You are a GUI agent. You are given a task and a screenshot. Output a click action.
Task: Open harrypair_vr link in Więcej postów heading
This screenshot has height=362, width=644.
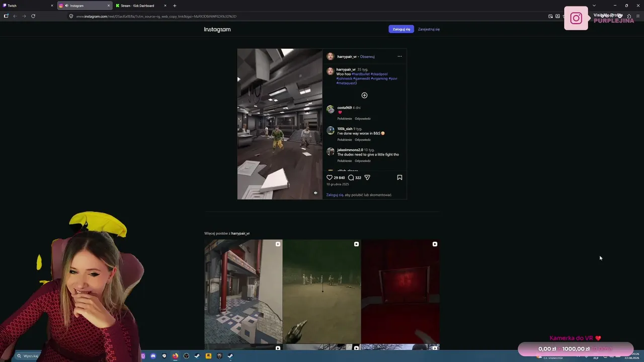(x=240, y=233)
